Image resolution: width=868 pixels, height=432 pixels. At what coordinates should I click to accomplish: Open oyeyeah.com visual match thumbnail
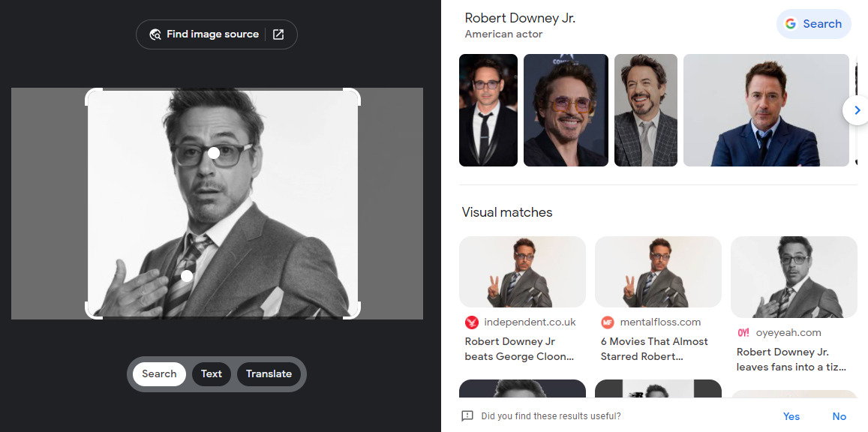pyautogui.click(x=794, y=277)
